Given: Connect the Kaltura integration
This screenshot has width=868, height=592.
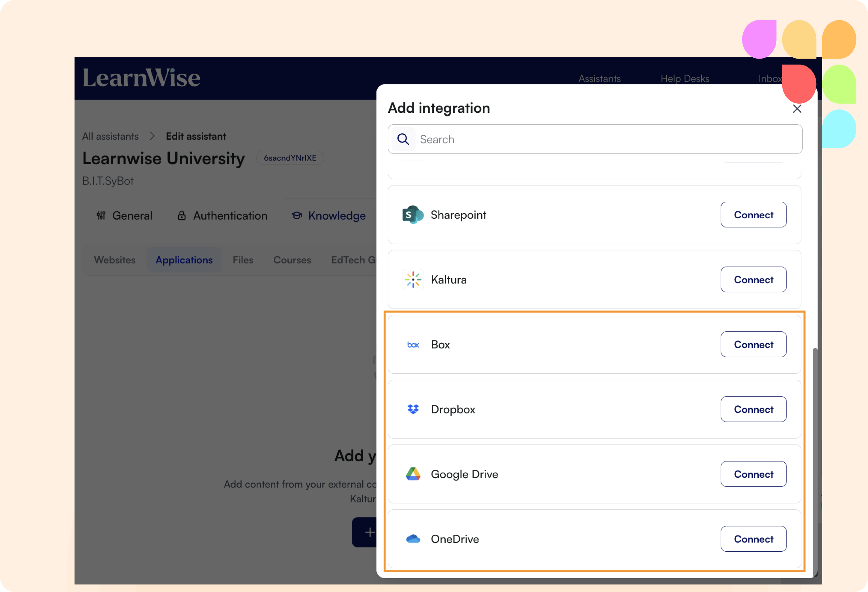Looking at the screenshot, I should [x=753, y=280].
